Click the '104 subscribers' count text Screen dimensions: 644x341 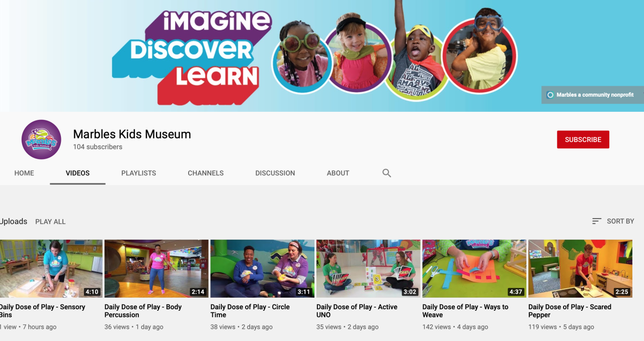(98, 147)
